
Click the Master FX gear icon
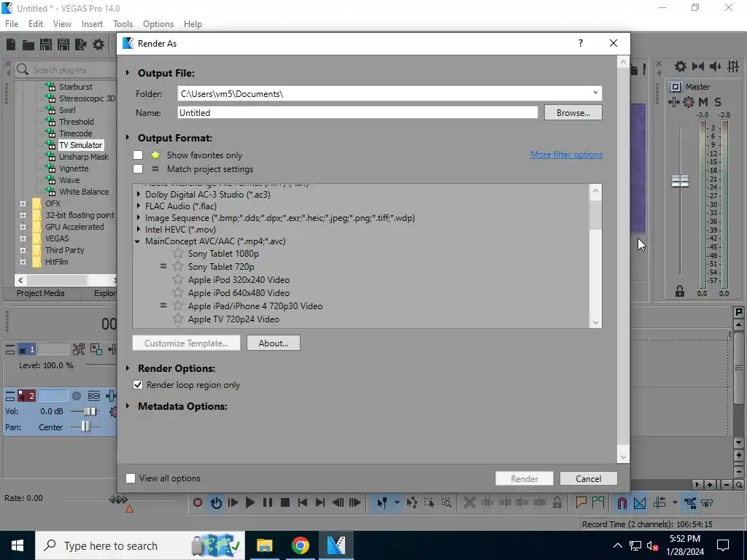pos(689,102)
